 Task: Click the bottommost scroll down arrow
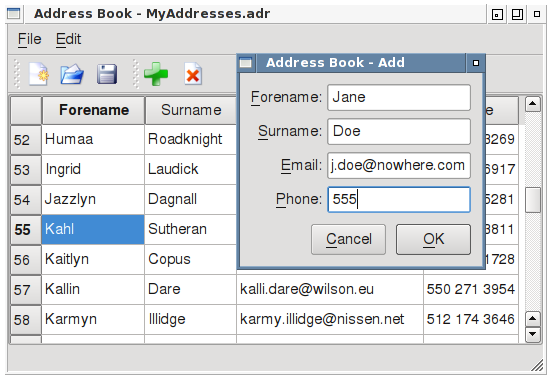(533, 334)
